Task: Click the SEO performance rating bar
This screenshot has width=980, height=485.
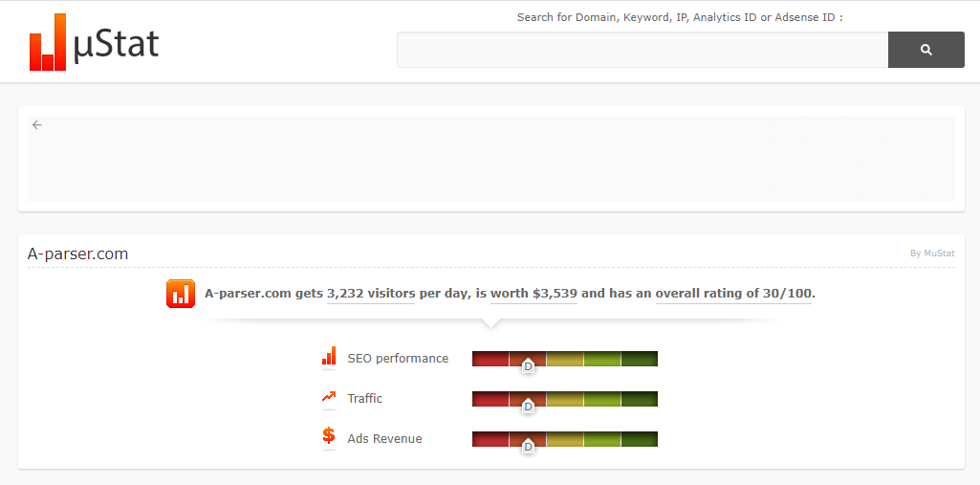Action: coord(564,358)
